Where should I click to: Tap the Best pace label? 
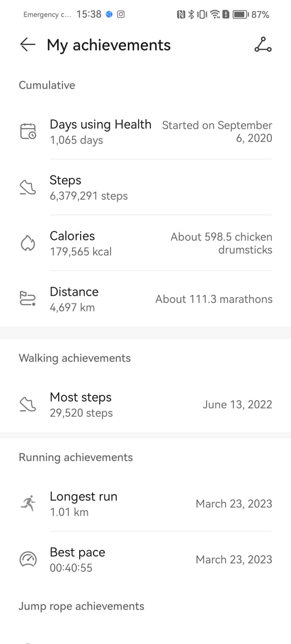tap(77, 552)
